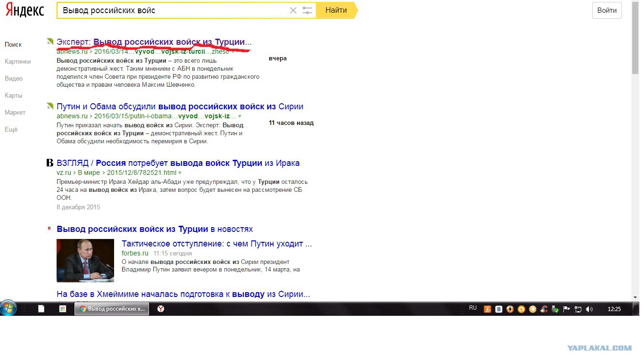Open Action Center flag icon
The image size is (644, 362).
tap(567, 309)
